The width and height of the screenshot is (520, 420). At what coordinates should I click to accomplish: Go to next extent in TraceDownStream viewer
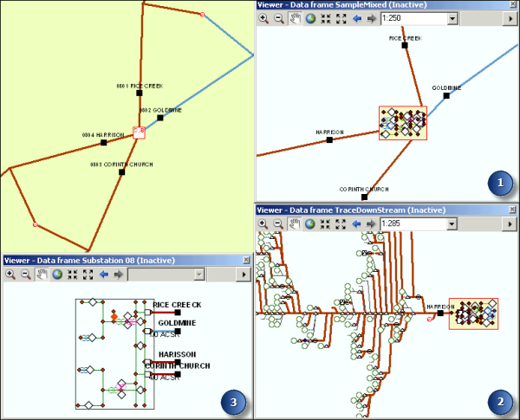click(372, 223)
